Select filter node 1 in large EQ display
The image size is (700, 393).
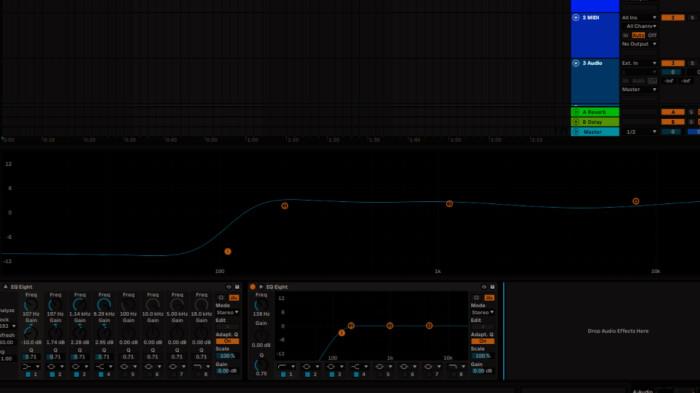point(228,251)
